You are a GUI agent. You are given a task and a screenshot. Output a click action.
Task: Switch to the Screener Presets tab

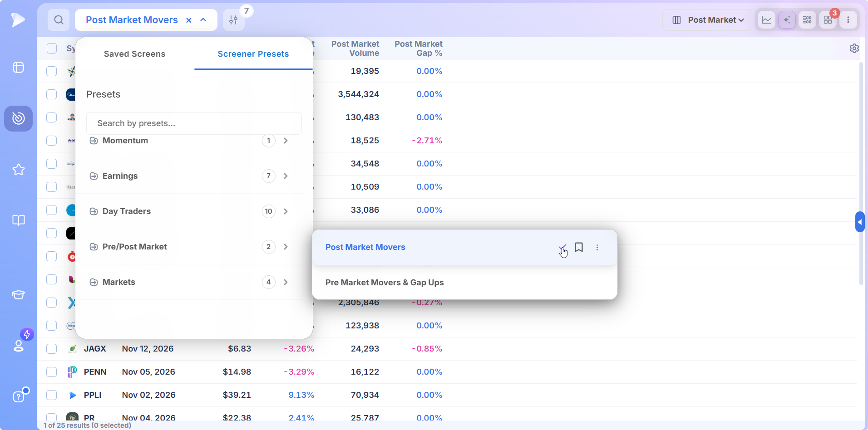[x=253, y=54]
